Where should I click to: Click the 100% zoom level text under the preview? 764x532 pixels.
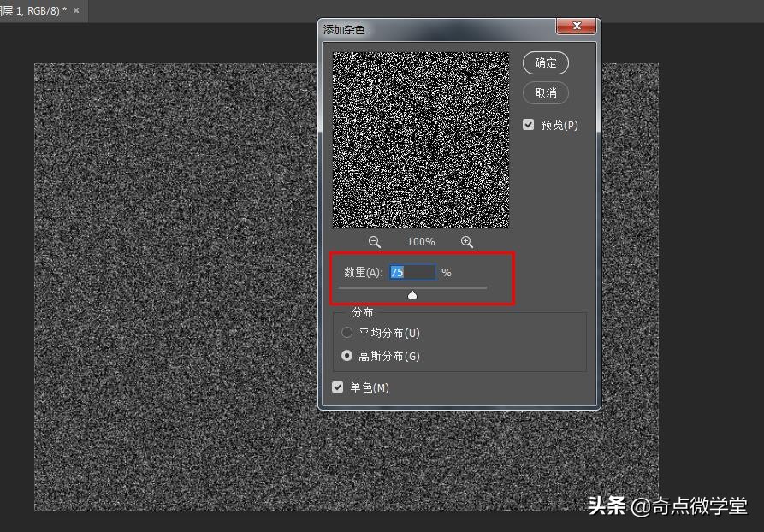tap(420, 242)
